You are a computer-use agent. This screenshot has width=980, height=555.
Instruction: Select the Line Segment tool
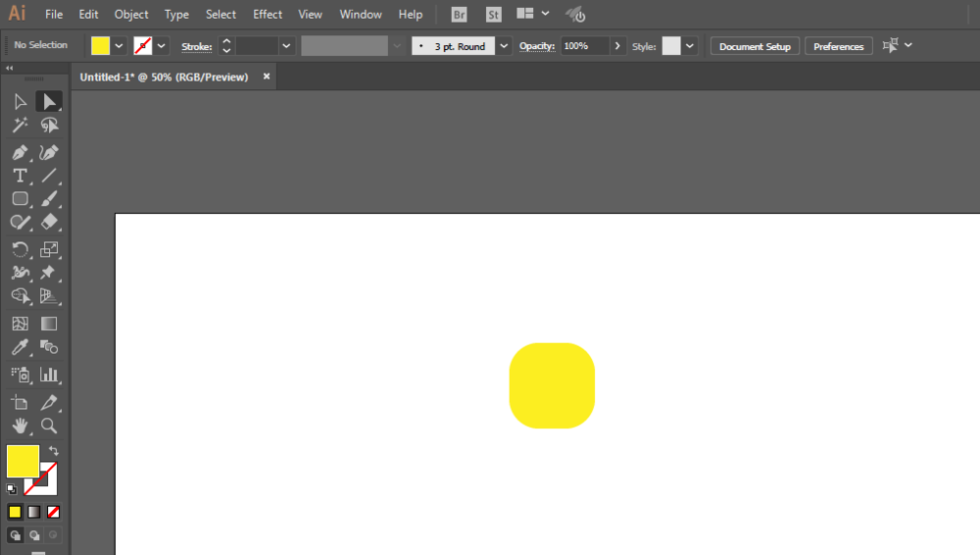point(49,176)
